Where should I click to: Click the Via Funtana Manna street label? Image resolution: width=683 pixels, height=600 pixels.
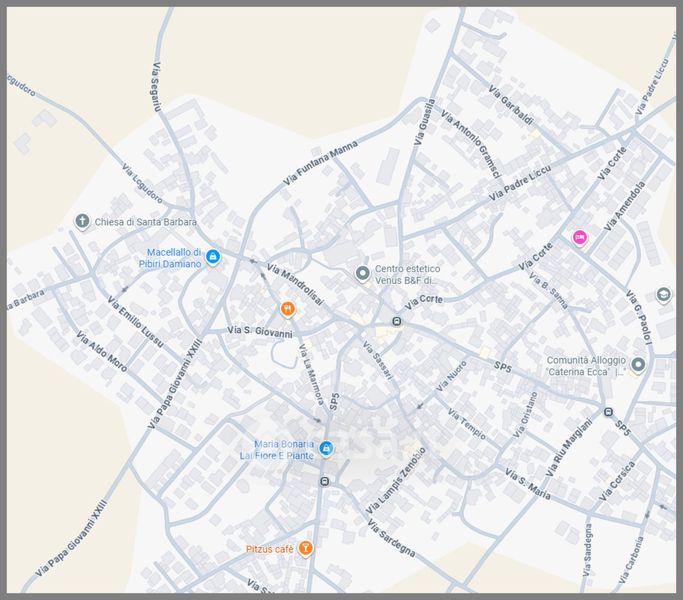coord(321,164)
